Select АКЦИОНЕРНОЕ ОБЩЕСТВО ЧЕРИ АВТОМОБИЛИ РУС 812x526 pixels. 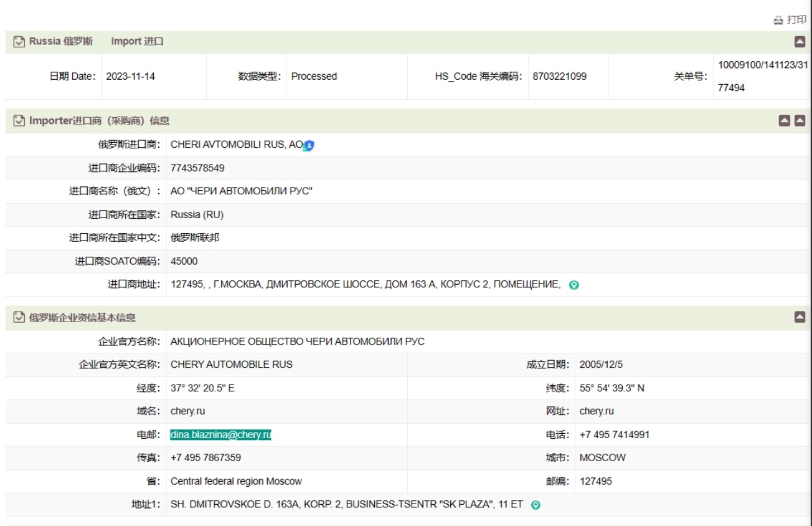coord(298,342)
